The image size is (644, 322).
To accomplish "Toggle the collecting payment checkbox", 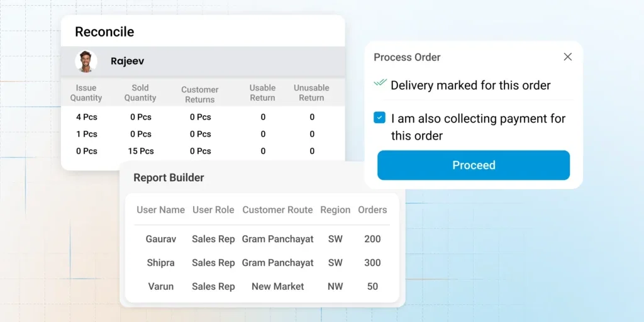I will pyautogui.click(x=379, y=118).
